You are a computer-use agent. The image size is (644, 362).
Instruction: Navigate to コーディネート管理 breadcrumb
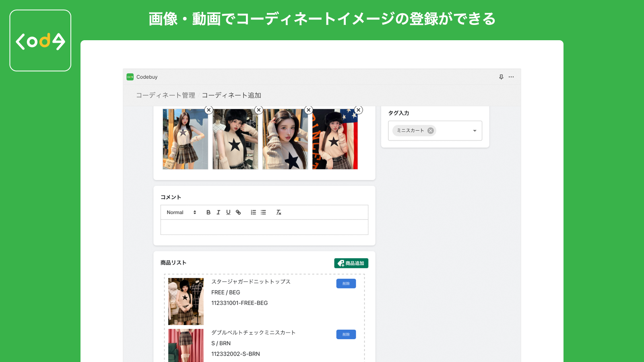[x=165, y=95]
